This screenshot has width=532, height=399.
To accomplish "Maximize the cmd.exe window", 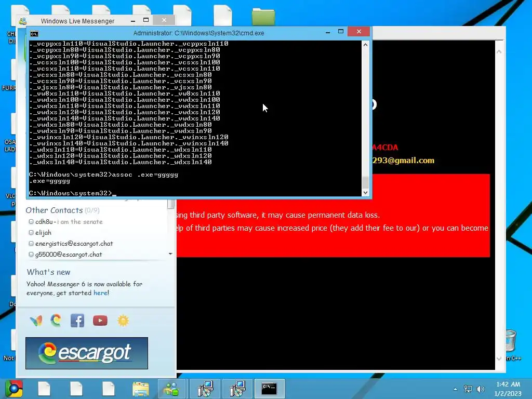I will (341, 32).
